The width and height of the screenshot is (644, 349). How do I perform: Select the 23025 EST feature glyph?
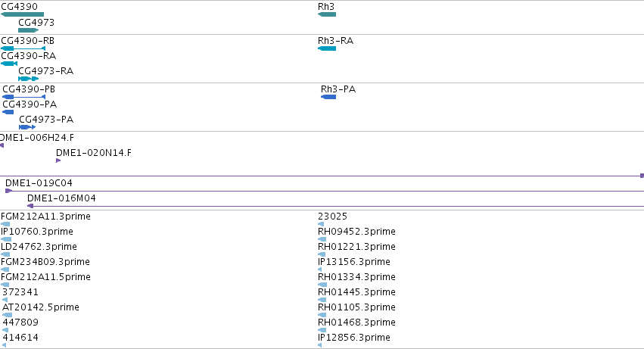pyautogui.click(x=321, y=224)
